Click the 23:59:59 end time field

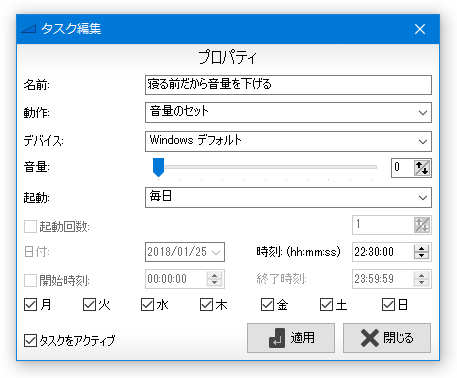tap(383, 279)
